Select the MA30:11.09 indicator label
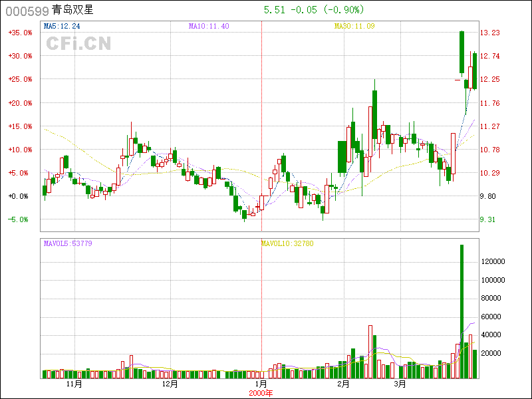 pos(354,26)
